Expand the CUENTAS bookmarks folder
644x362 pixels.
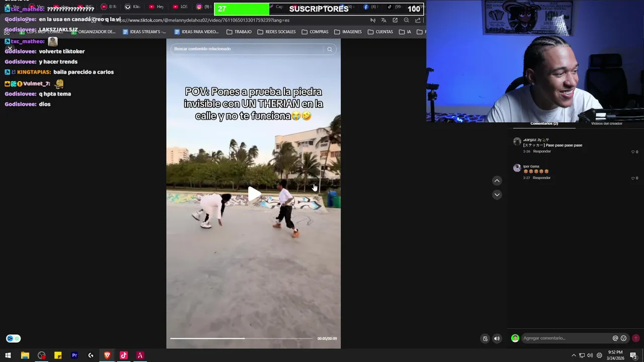pyautogui.click(x=380, y=32)
